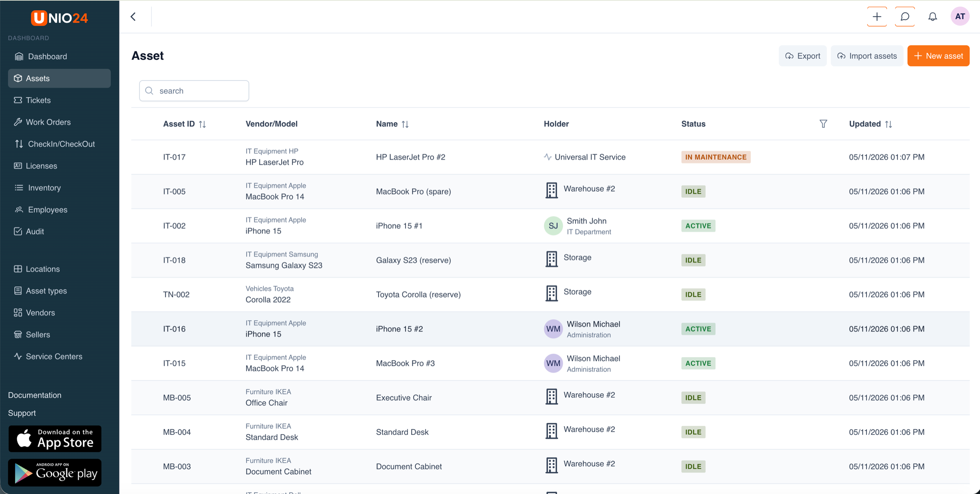Click the 05/11/2026 01:07 PM updated time
This screenshot has height=494, width=980.
click(x=886, y=157)
